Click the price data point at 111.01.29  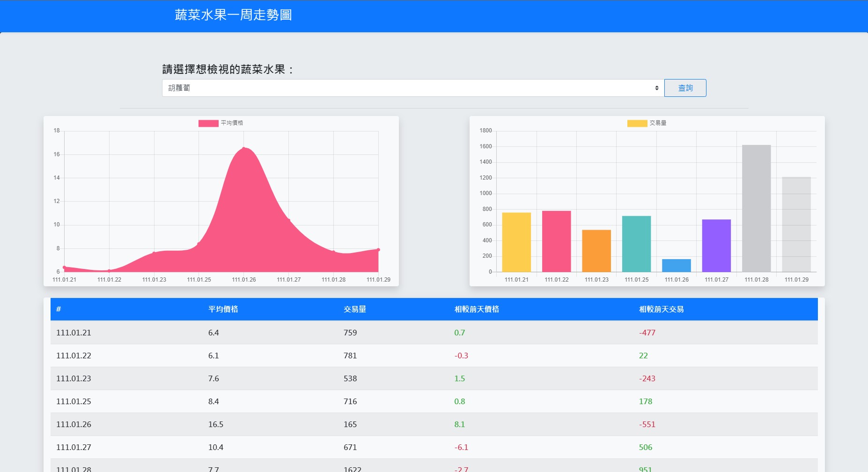(x=378, y=250)
